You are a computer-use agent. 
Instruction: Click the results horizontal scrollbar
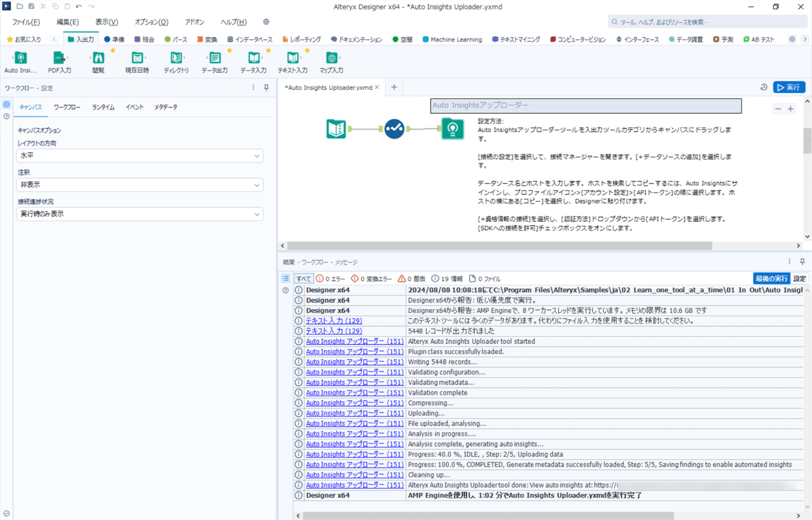488,516
